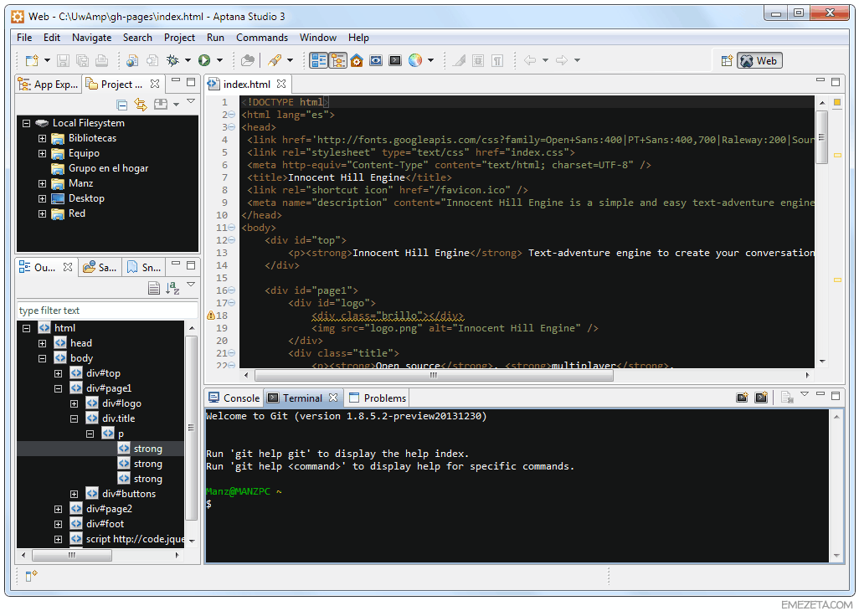Close the index.html editor tab

(x=281, y=84)
